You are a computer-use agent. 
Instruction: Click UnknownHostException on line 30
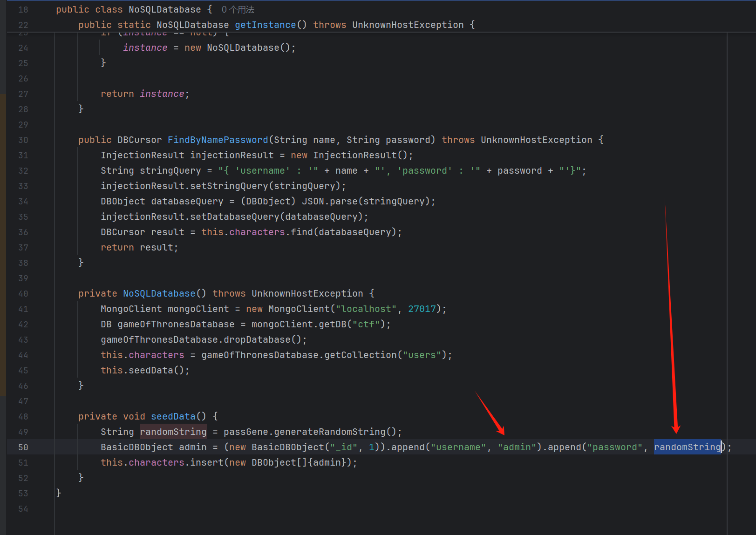click(536, 140)
